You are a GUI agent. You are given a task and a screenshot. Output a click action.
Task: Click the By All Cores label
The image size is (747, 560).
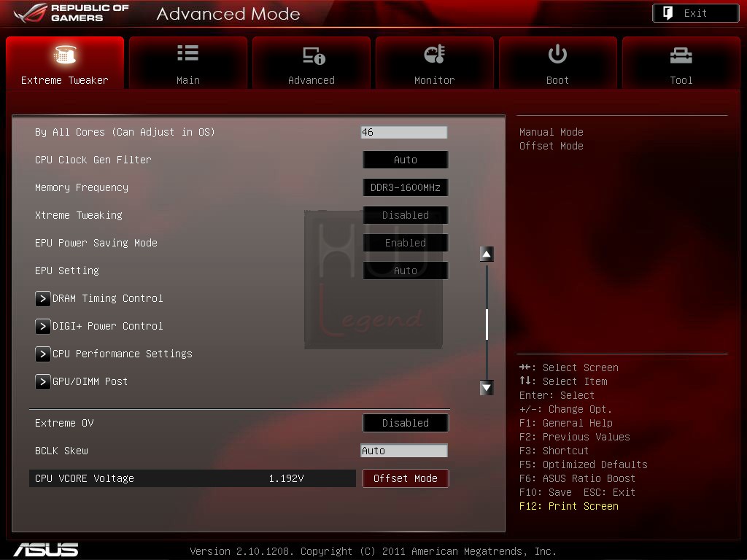(x=125, y=133)
